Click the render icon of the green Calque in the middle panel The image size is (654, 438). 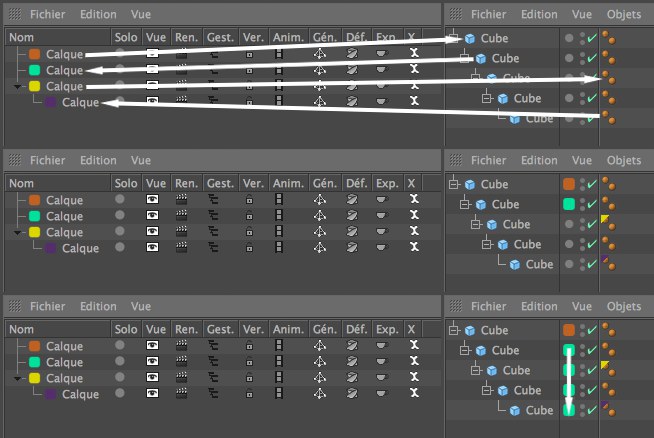[183, 216]
